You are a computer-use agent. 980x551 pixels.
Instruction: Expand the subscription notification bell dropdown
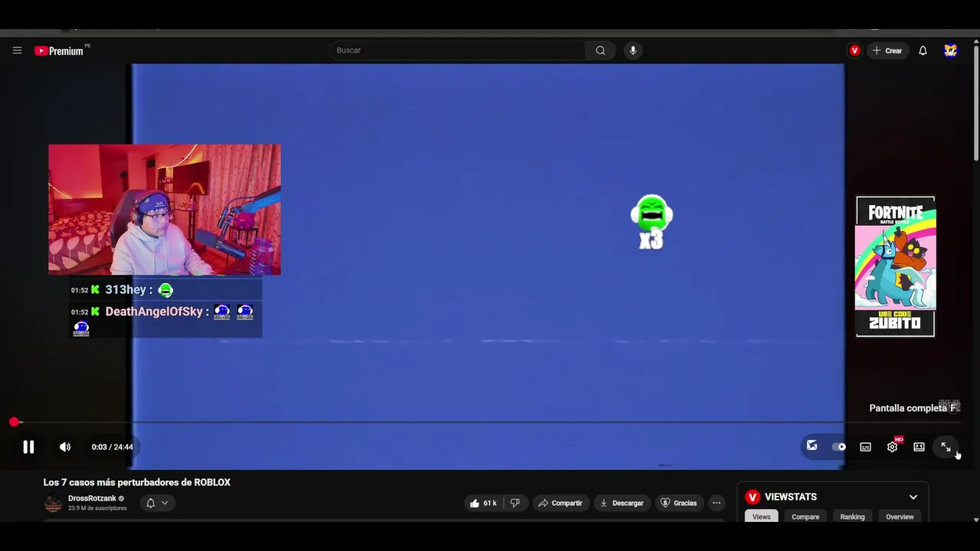coord(157,503)
